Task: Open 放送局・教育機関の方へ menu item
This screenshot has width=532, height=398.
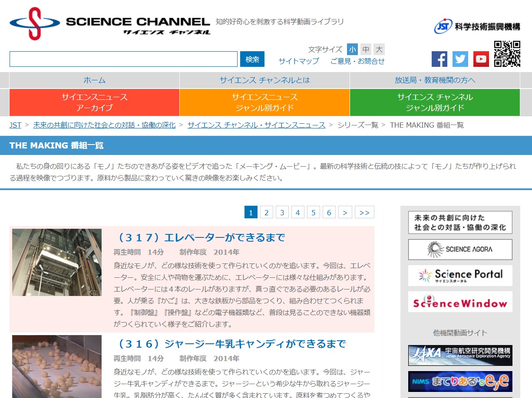Action: [x=435, y=80]
